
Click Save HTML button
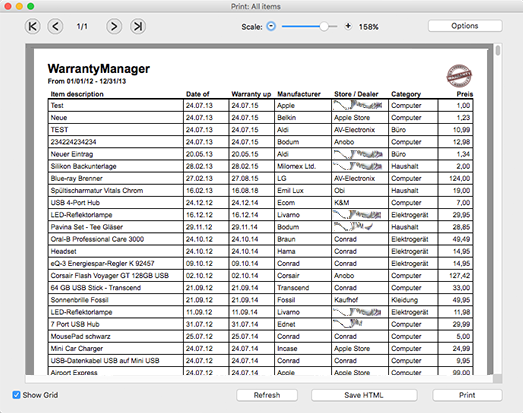pyautogui.click(x=364, y=395)
